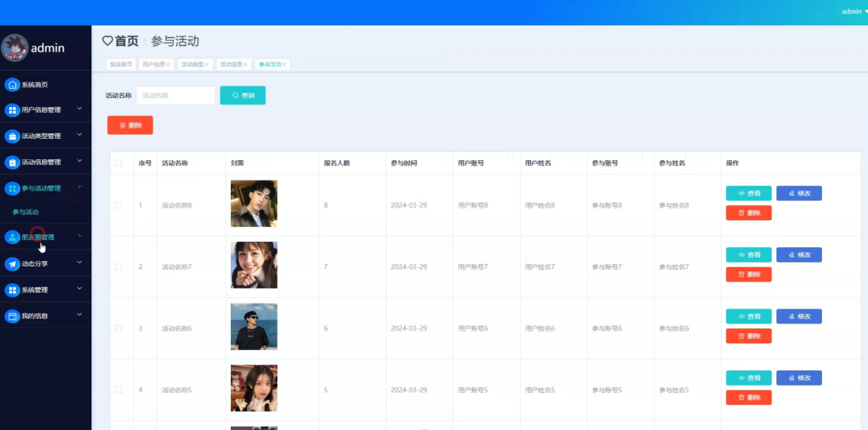
Task: Click 修改 for 活动名称8 row
Action: tap(799, 193)
